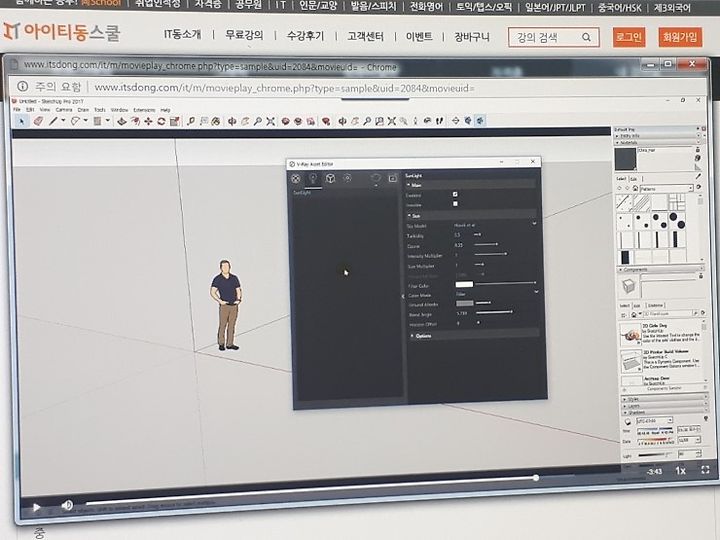Open SketchUp Camera menu
The height and width of the screenshot is (540, 720).
pos(64,110)
